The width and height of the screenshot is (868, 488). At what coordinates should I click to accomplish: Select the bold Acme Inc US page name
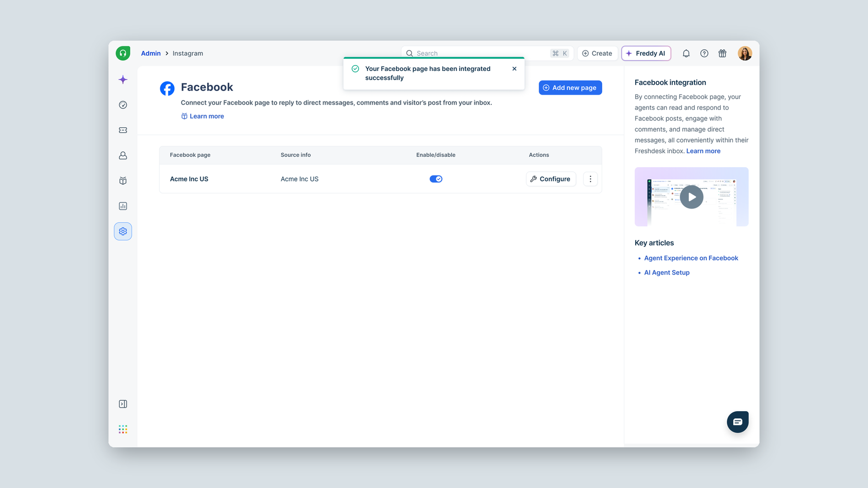189,179
